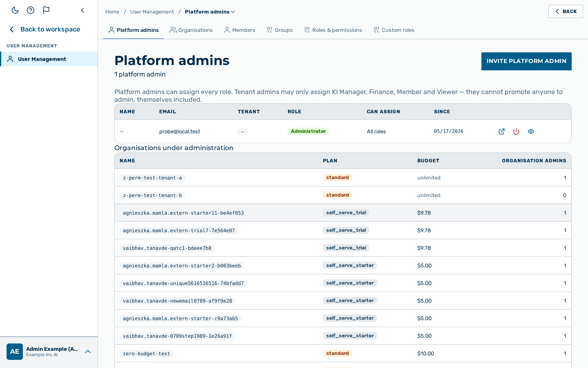View probe@local.test with eye icon
588x368 pixels.
click(531, 131)
